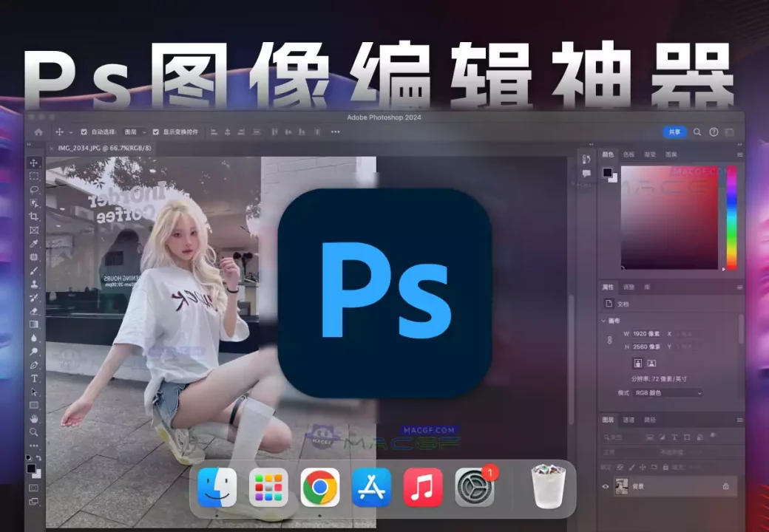Hide the 背景 layer with the eye icon
This screenshot has height=532, width=769.
tap(606, 486)
